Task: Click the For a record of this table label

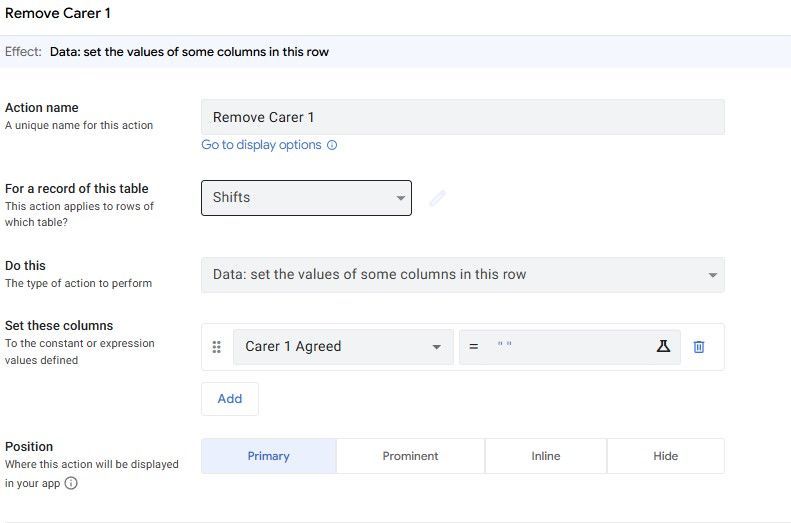Action: tap(77, 189)
